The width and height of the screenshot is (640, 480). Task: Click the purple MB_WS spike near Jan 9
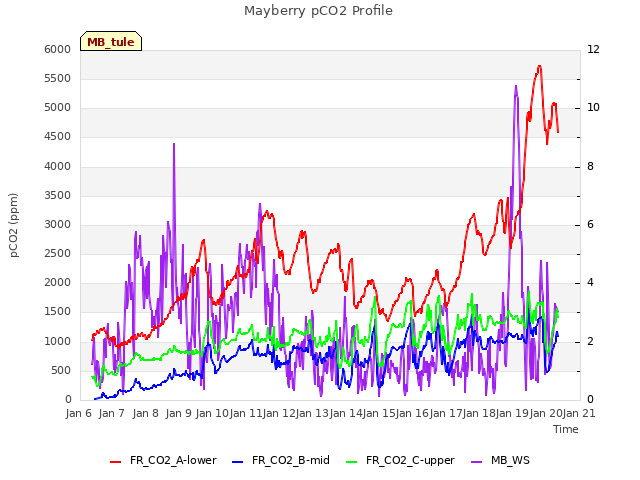174,144
